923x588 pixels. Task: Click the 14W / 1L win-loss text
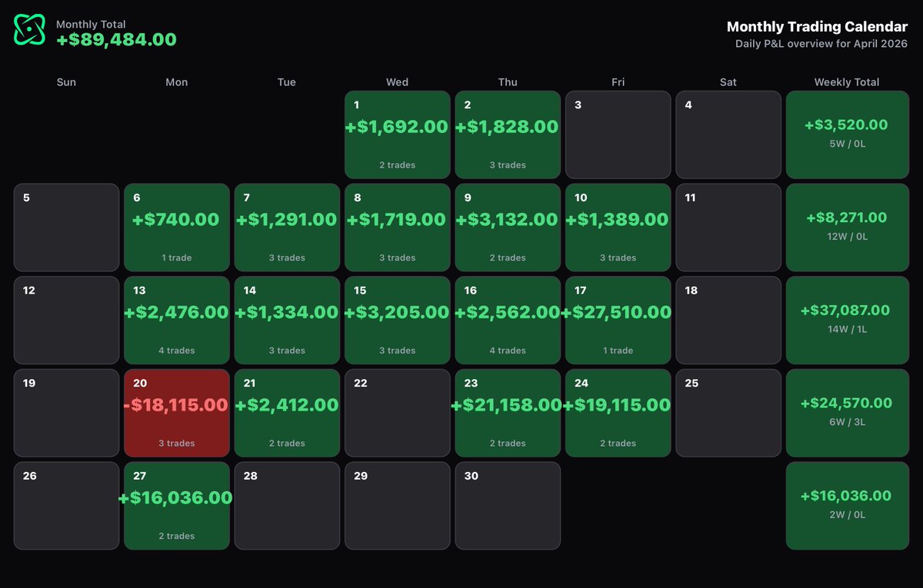847,329
